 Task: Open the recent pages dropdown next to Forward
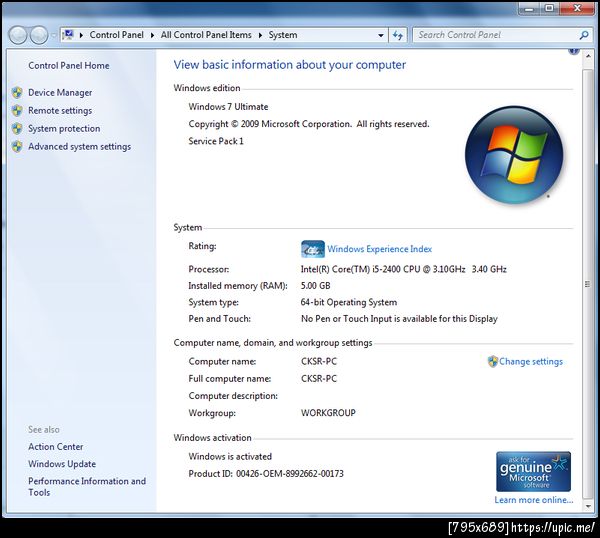click(54, 36)
